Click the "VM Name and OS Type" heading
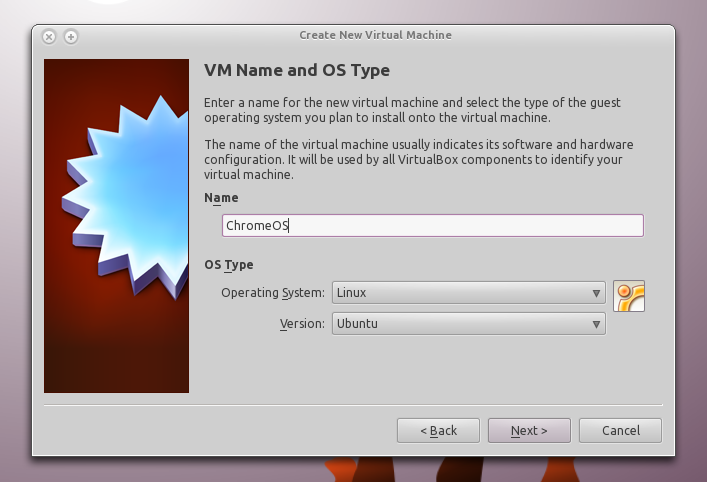This screenshot has width=707, height=482. click(x=297, y=70)
